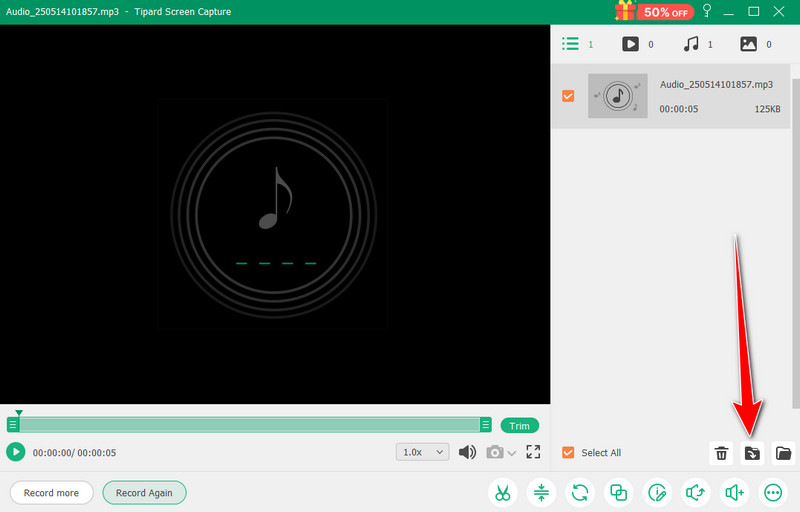Image resolution: width=800 pixels, height=512 pixels.
Task: Click the Audio_250514101857.mp3 file name
Action: tap(716, 84)
